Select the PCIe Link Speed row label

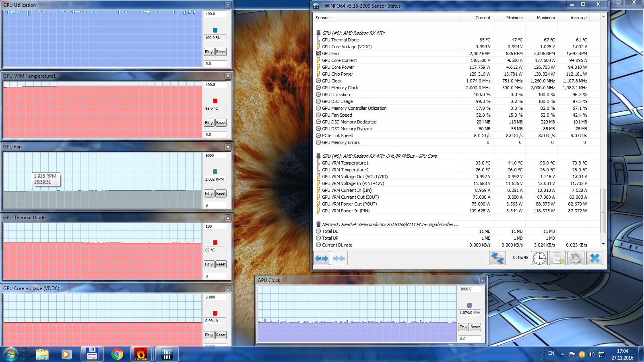(337, 136)
